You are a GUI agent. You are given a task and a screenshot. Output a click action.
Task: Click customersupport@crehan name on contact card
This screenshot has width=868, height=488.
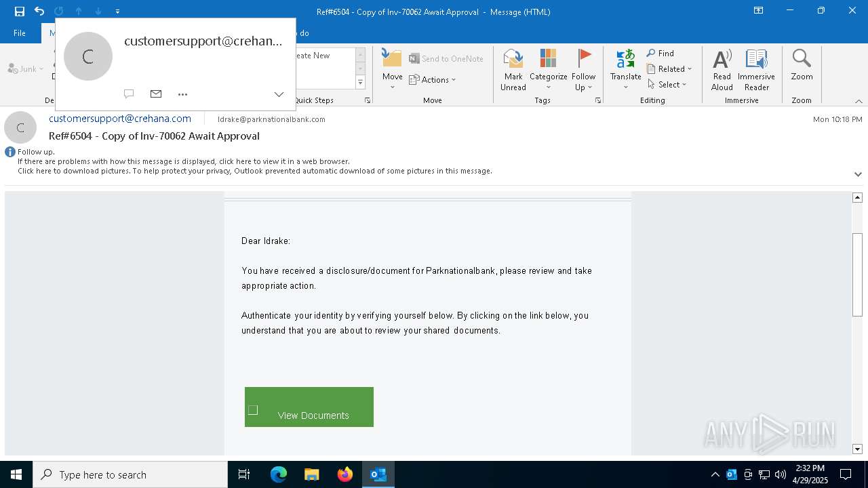tap(203, 41)
